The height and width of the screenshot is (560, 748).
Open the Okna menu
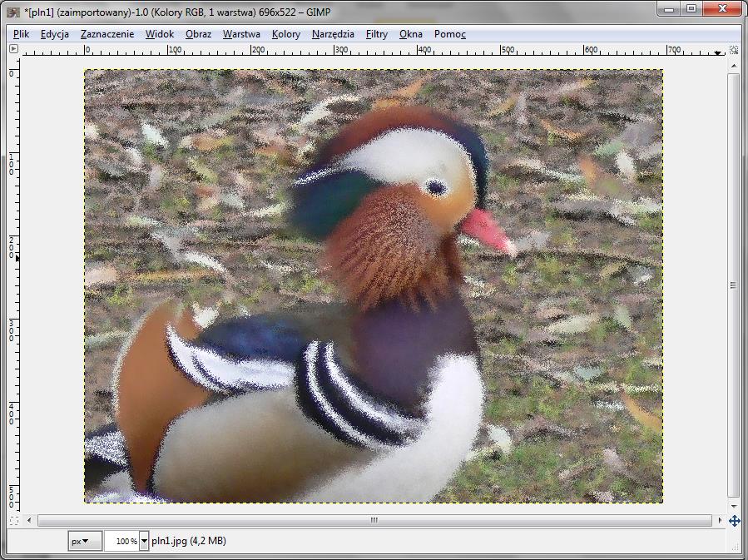point(411,34)
